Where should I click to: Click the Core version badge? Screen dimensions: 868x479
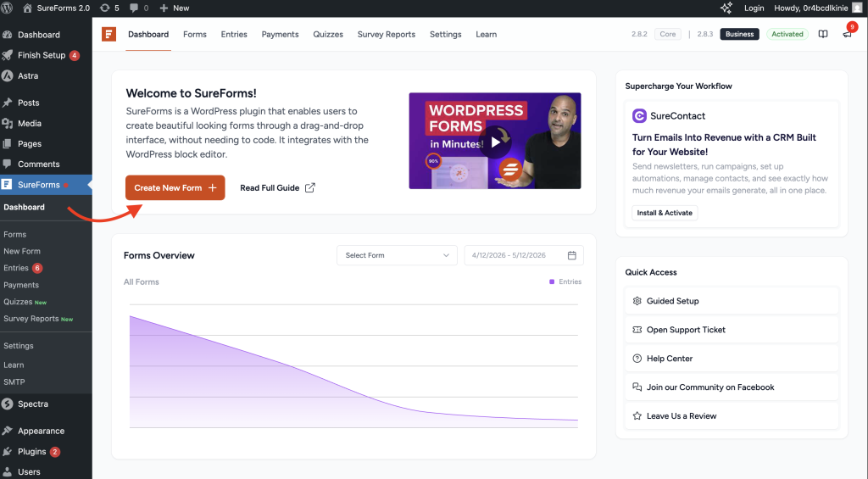click(668, 34)
